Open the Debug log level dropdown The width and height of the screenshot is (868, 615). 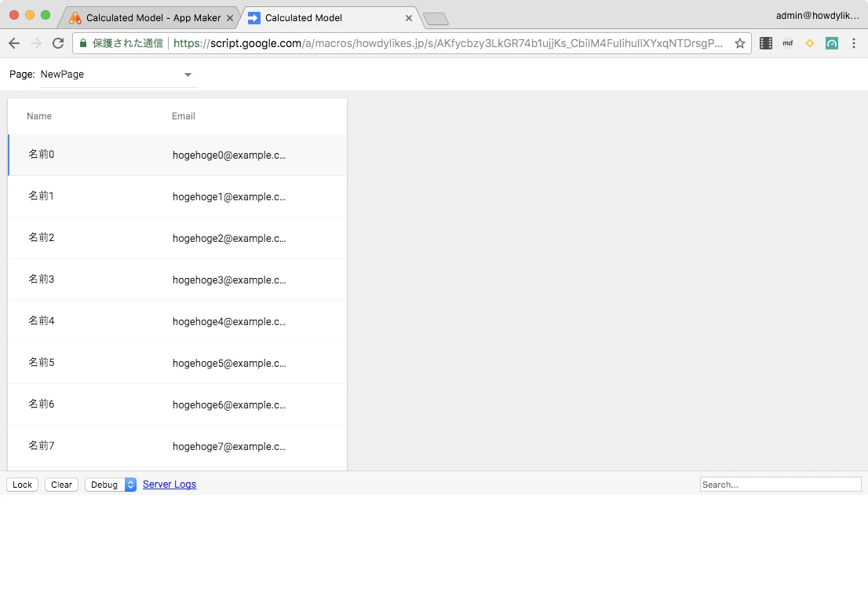[111, 485]
